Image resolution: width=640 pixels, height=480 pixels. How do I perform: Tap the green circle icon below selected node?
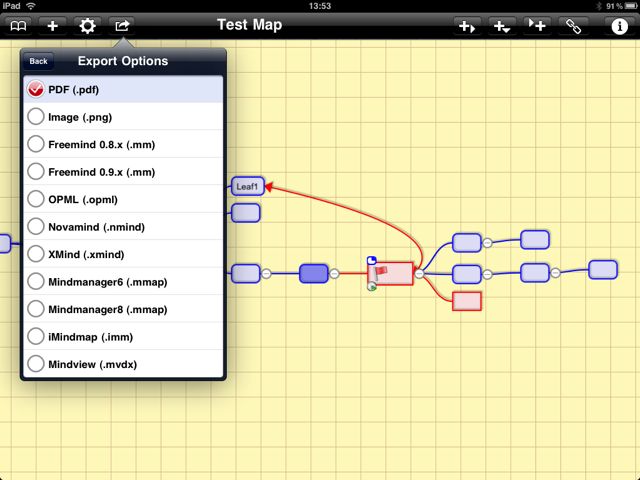(372, 287)
